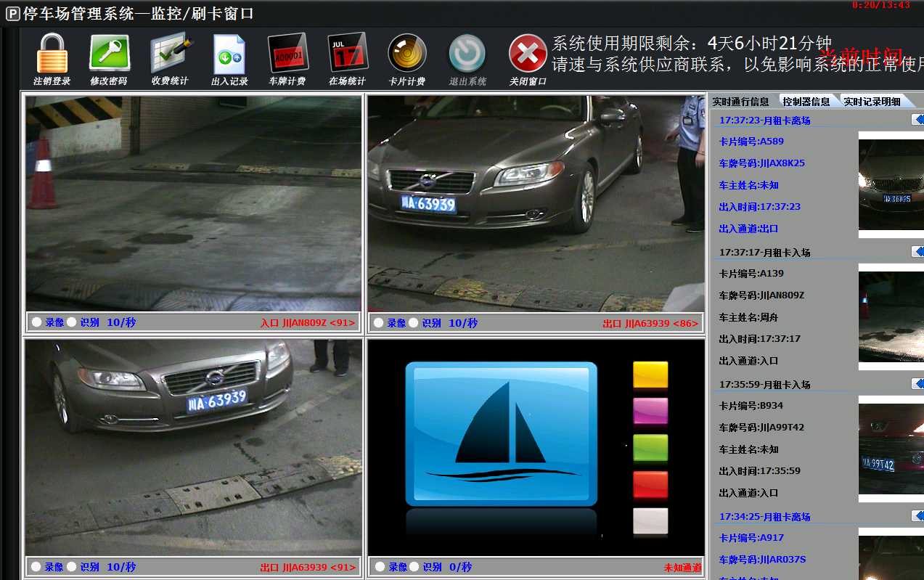This screenshot has height=580, width=924.
Task: View the 出入记录 entry/exit records
Action: click(x=229, y=52)
